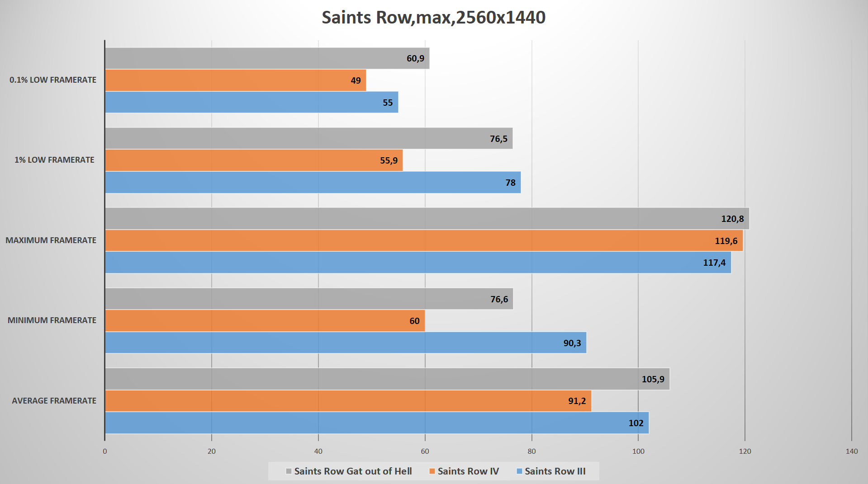Select the "100" horizontal axis tick label
This screenshot has width=868, height=484.
click(x=638, y=451)
